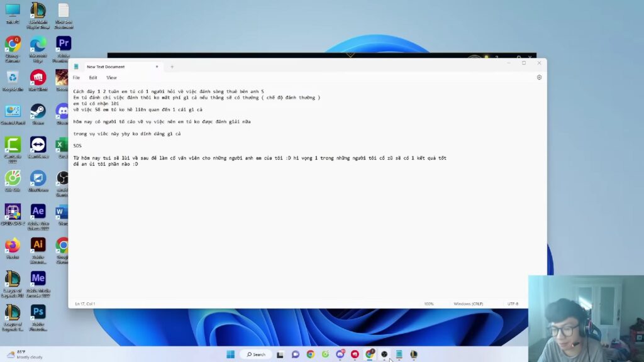Viewport: 644px width, 362px height.
Task: Open Adobe Photoshop desktop icon
Action: pos(38,312)
